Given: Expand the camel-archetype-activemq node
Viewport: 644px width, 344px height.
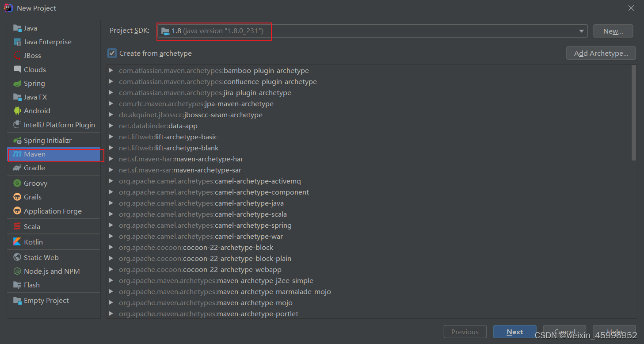Looking at the screenshot, I should tap(111, 181).
